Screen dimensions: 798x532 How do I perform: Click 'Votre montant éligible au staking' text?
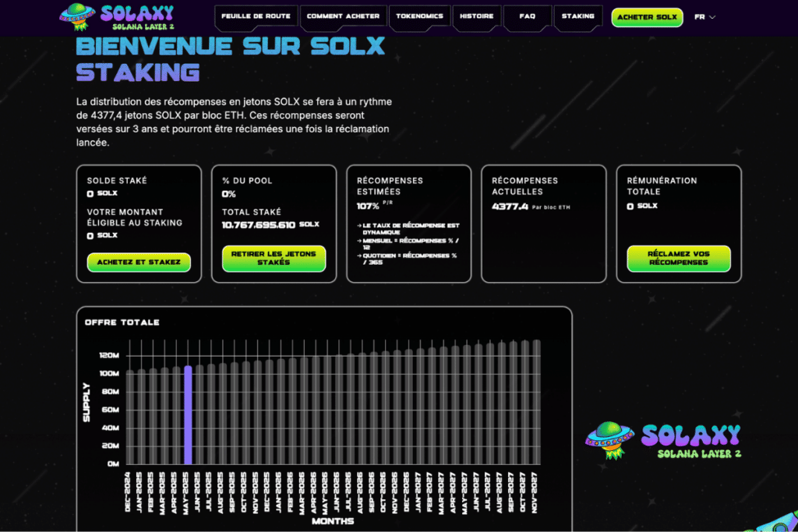point(134,217)
